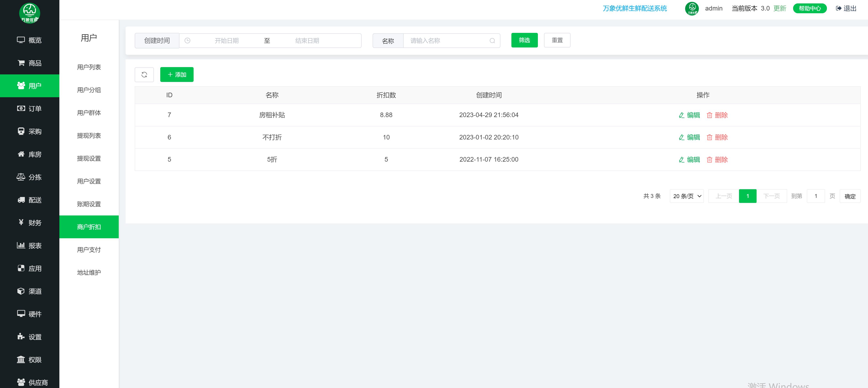Select 用户列表 in the submenu
Image resolution: width=868 pixels, height=388 pixels.
click(x=89, y=67)
